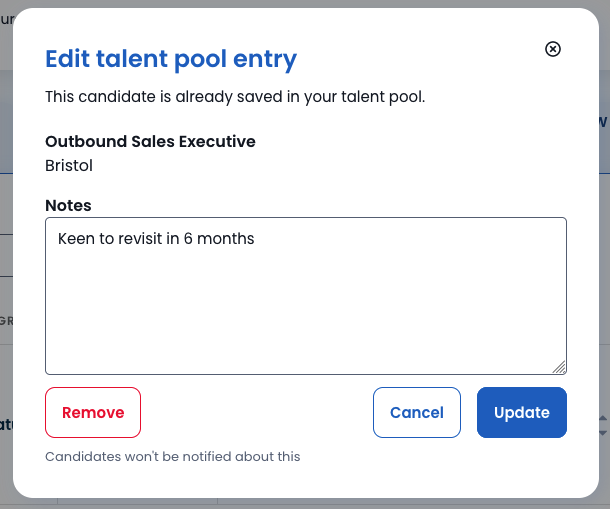Click the digit '6' in the note
This screenshot has width=610, height=509.
click(188, 239)
